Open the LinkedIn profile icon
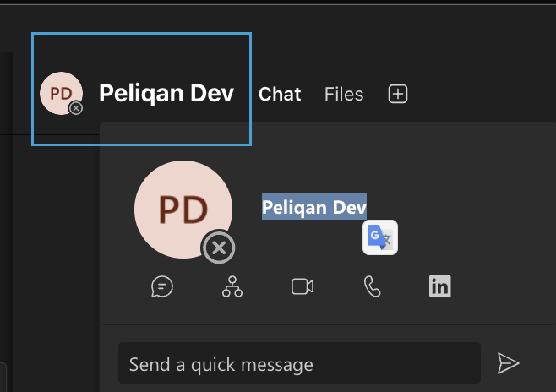Screen dimensions: 556x392 click(x=440, y=286)
